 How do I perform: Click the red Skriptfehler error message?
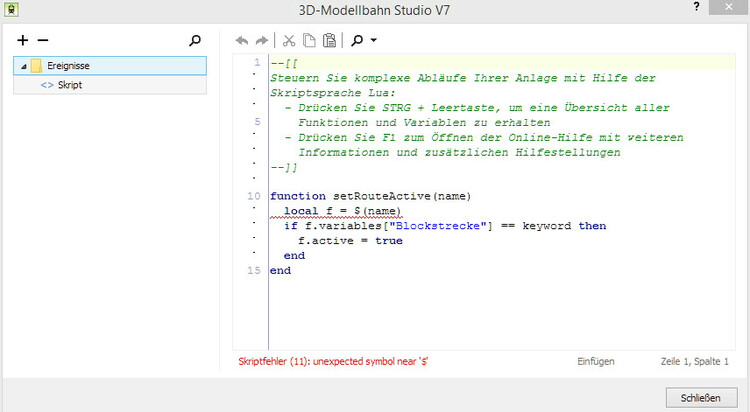[340, 360]
